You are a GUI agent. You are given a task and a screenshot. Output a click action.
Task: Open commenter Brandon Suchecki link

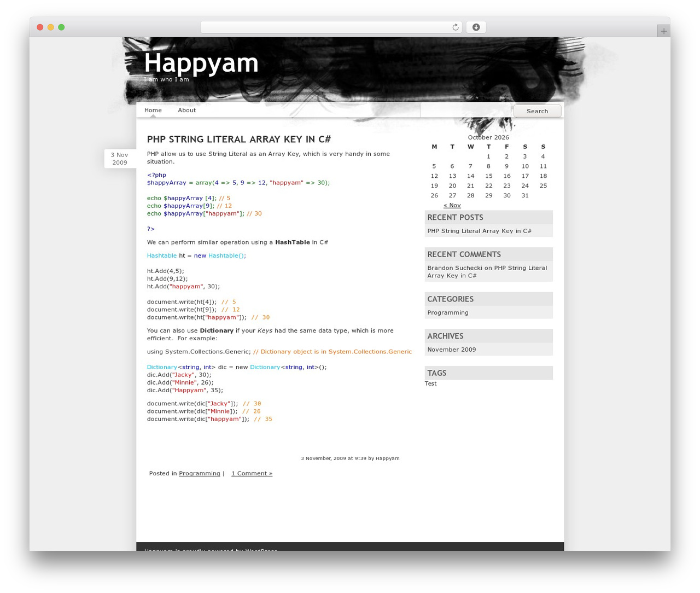[455, 268]
